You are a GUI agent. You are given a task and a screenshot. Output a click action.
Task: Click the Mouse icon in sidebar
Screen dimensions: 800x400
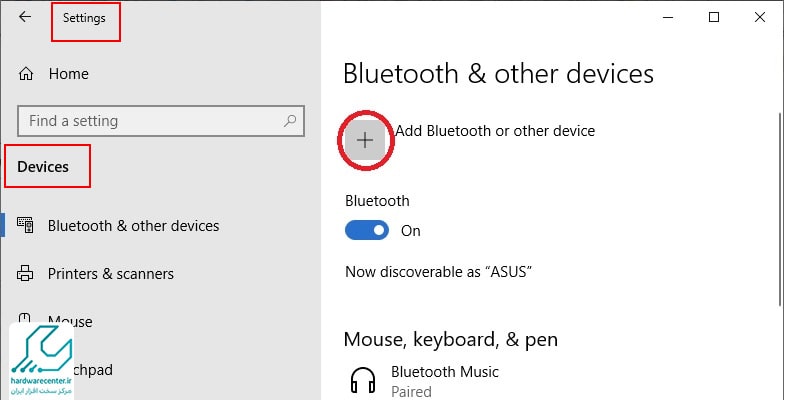(x=26, y=319)
